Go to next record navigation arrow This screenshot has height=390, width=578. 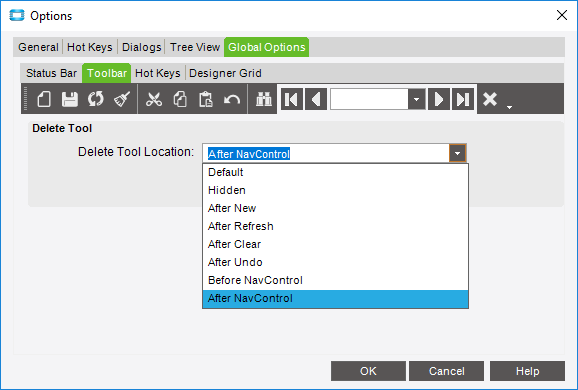click(x=439, y=99)
